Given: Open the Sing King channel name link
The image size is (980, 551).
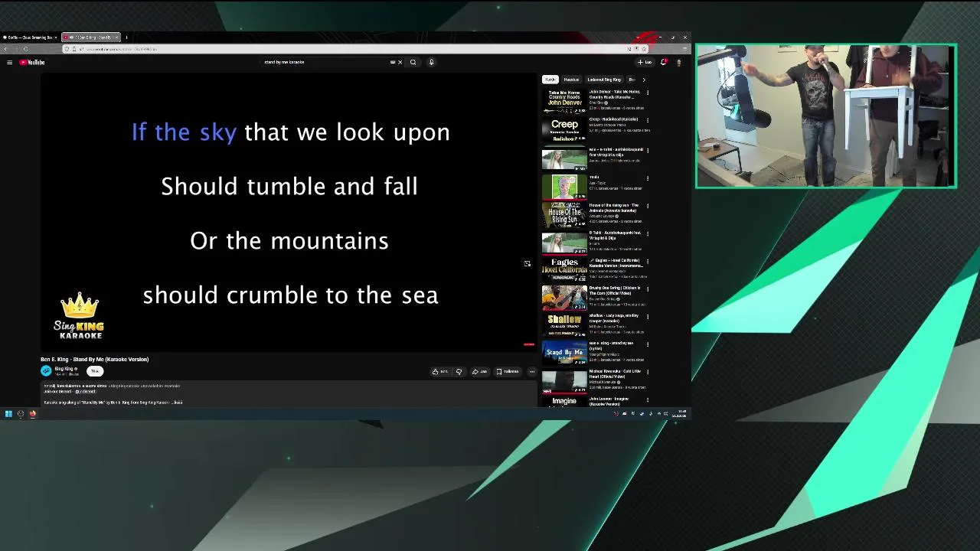Looking at the screenshot, I should [64, 369].
